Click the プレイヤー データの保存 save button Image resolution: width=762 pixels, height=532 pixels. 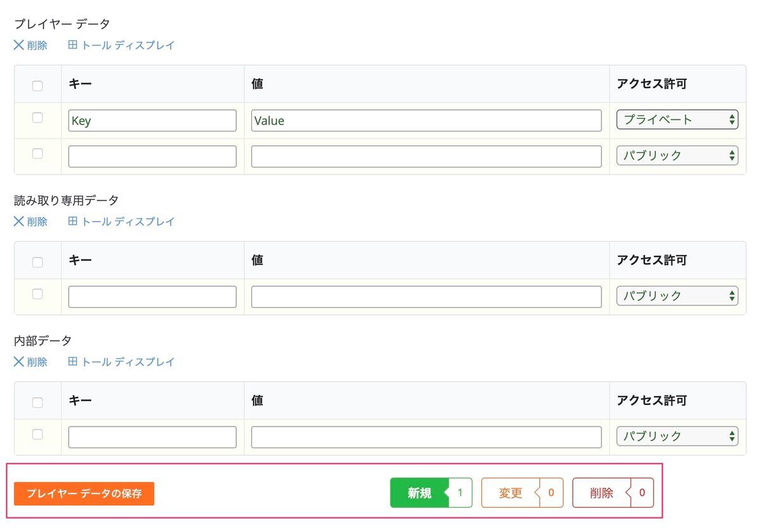pos(83,493)
